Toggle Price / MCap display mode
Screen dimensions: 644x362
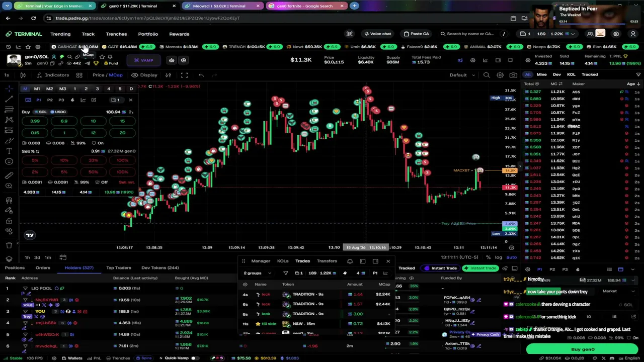coord(107,75)
